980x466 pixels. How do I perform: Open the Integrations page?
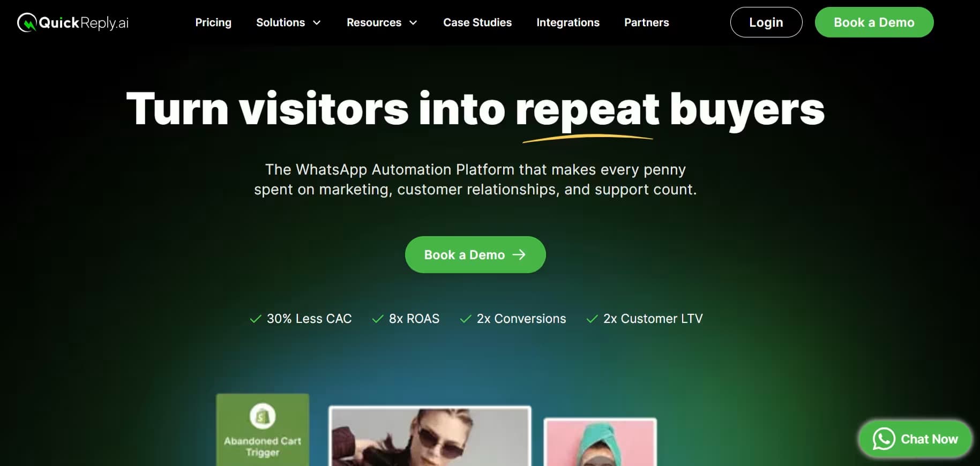[568, 22]
